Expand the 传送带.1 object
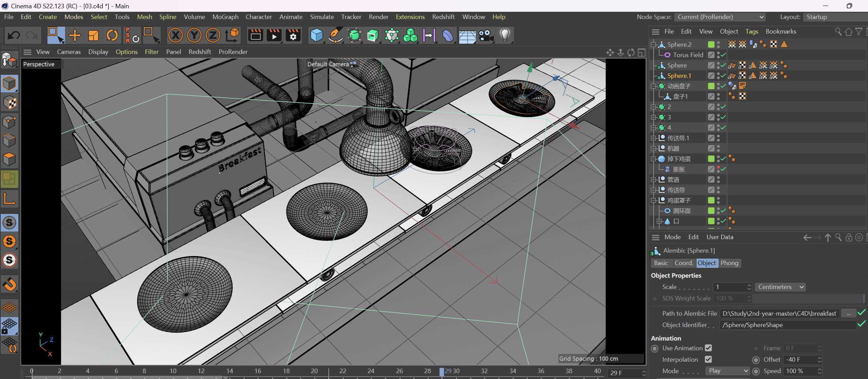The height and width of the screenshot is (379, 868). point(653,138)
